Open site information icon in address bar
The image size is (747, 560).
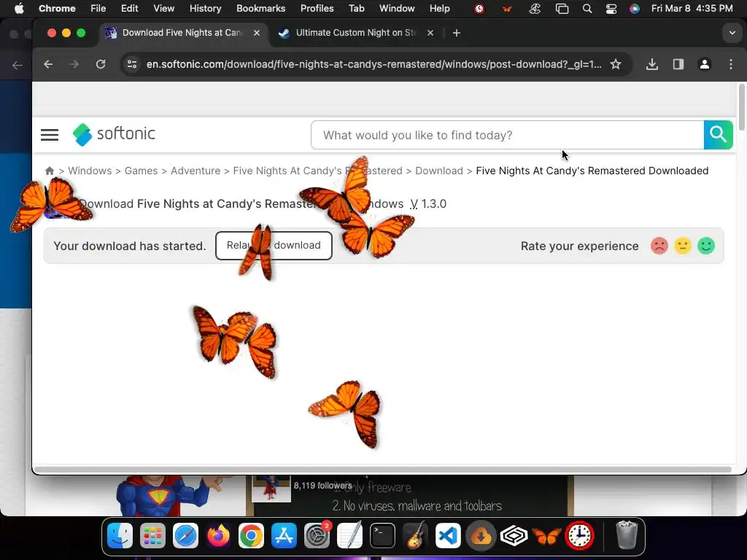132,64
